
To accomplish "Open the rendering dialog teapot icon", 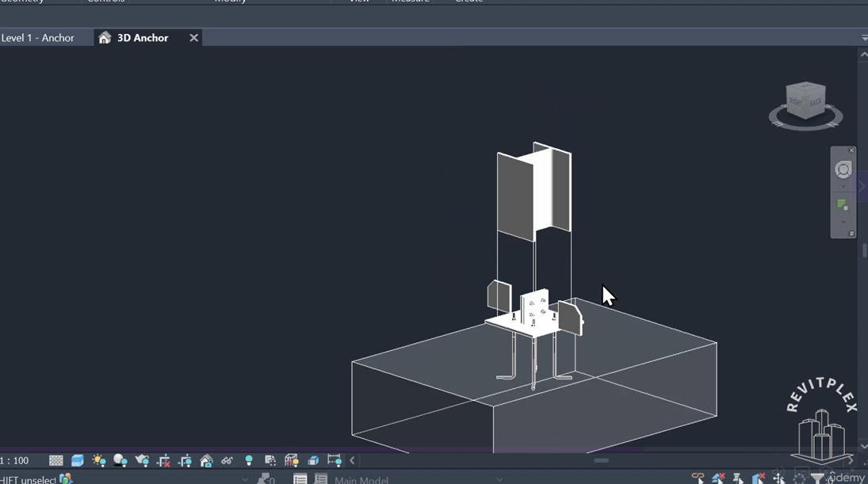I will [142, 460].
